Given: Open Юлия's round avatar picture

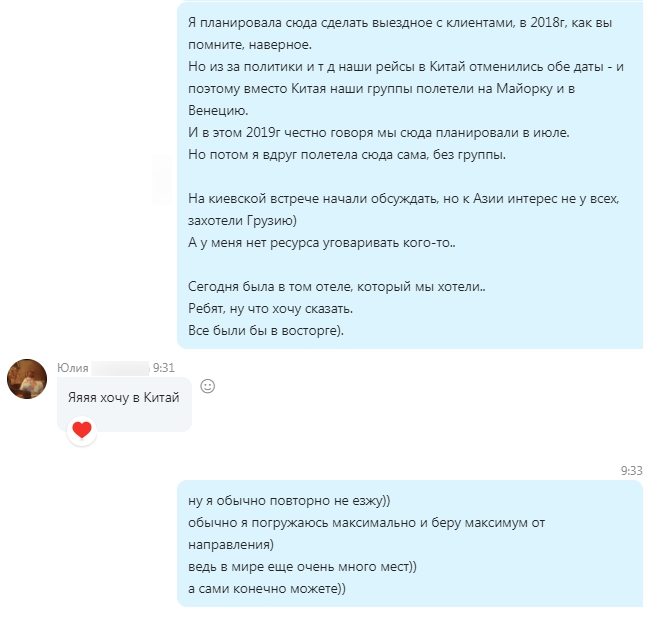Looking at the screenshot, I should (27, 379).
